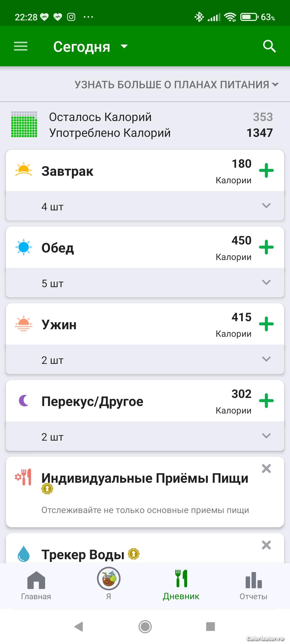The height and width of the screenshot is (644, 290).
Task: Add food to Обед with plus icon
Action: [266, 247]
